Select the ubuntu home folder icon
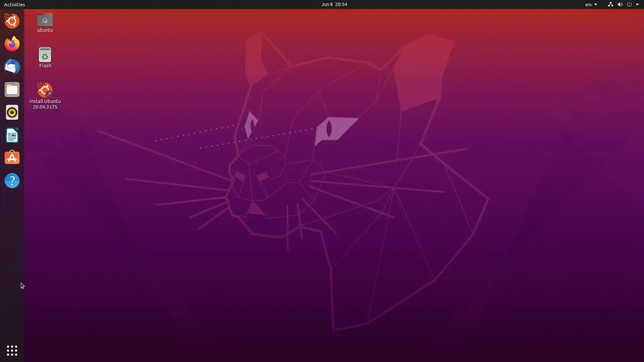The width and height of the screenshot is (644, 362). pos(45,21)
